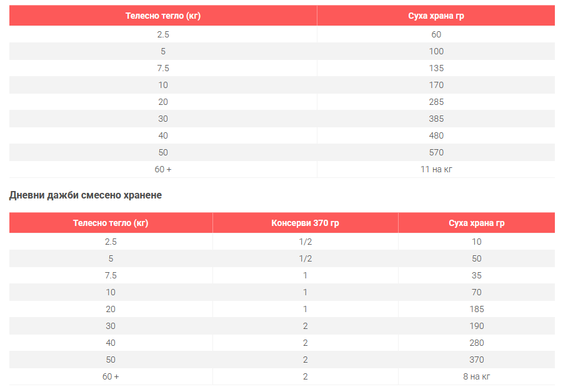This screenshot has width=563, height=392.
Task: Click the second table's 'Телесно тегло (кг)' header
Action: click(111, 223)
